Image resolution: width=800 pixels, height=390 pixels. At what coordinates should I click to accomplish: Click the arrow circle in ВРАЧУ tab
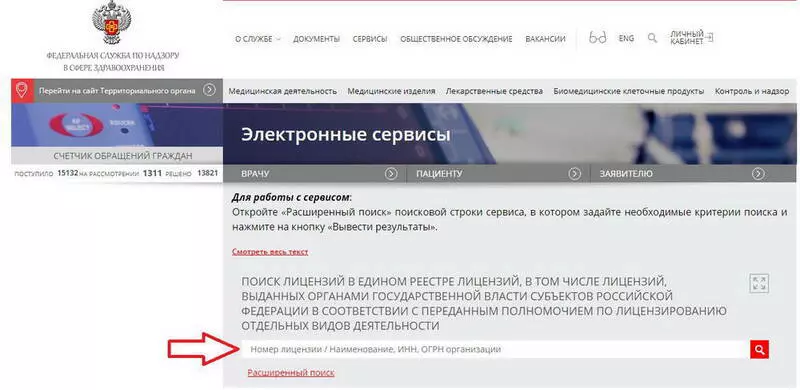coord(391,174)
